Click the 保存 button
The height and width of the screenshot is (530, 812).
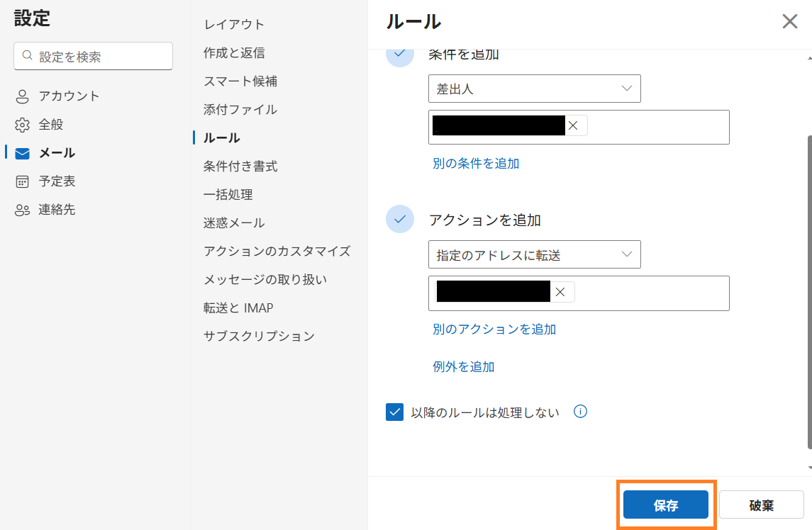tap(665, 505)
